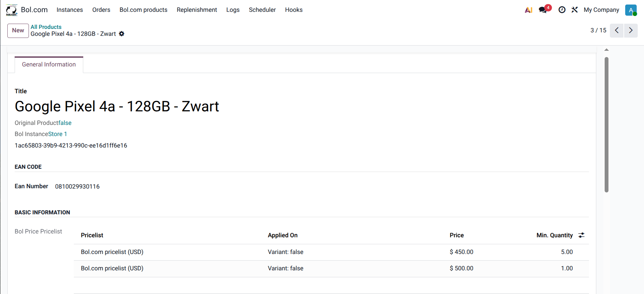Open the debug tools wrench icon
The width and height of the screenshot is (644, 294).
pos(575,10)
